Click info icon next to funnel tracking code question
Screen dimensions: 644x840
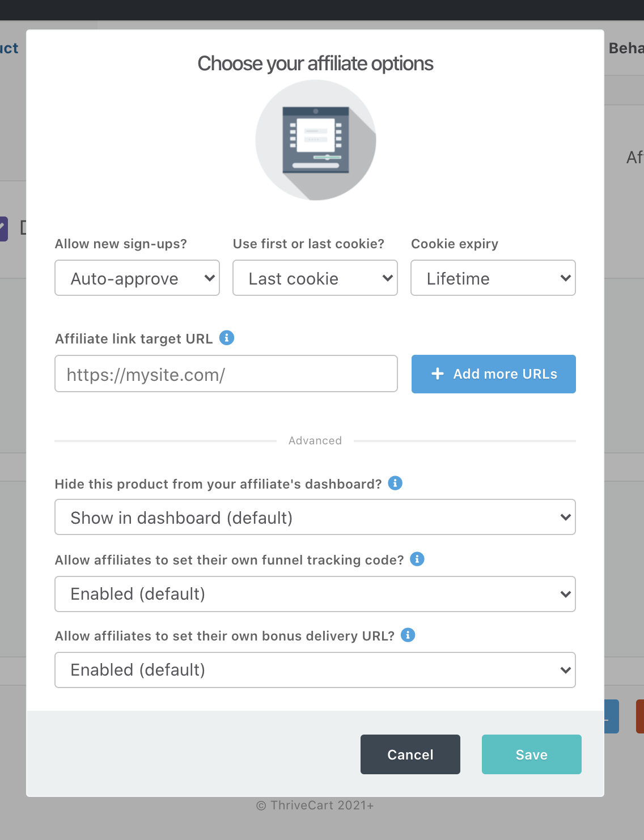pyautogui.click(x=417, y=559)
